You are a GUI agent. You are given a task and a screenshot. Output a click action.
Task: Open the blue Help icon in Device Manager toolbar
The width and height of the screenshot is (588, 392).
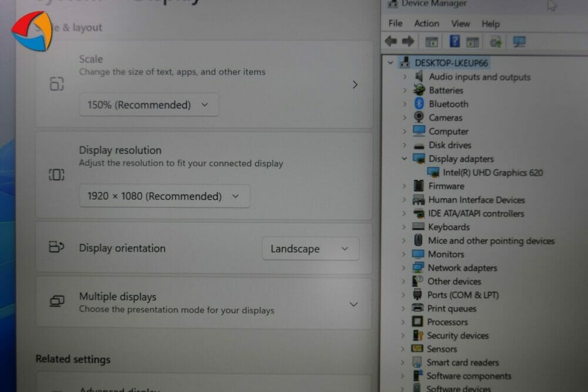[x=455, y=41]
